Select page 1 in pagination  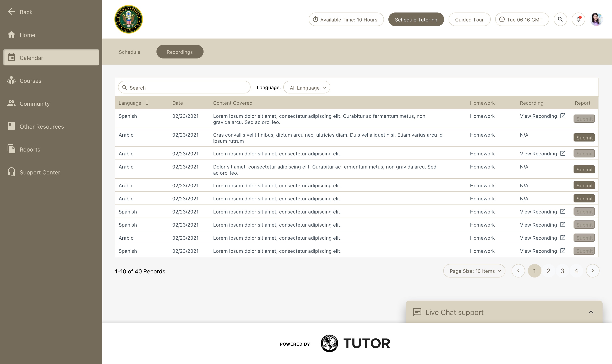[x=534, y=271]
